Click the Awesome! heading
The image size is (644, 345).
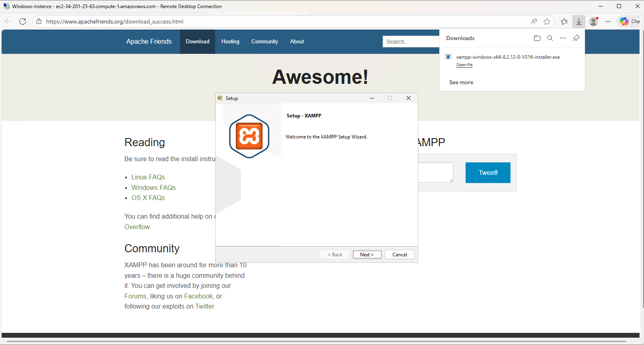point(320,77)
